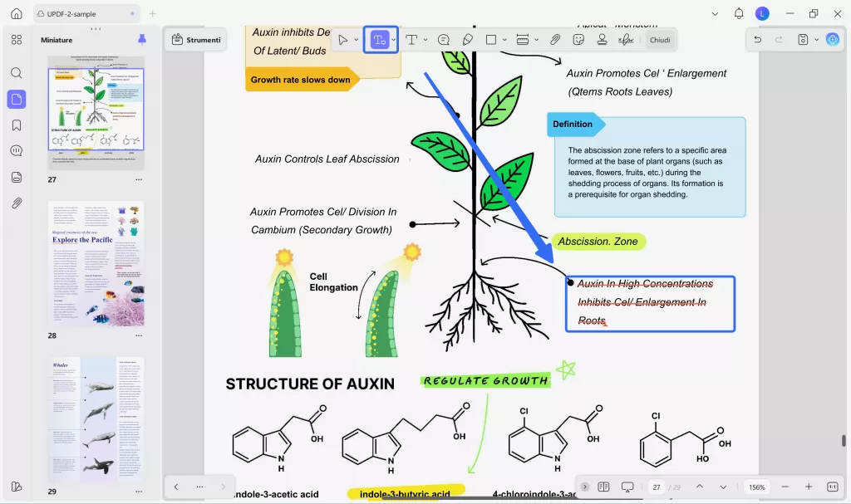Click the Chiudi button
The image size is (851, 504).
coord(660,40)
